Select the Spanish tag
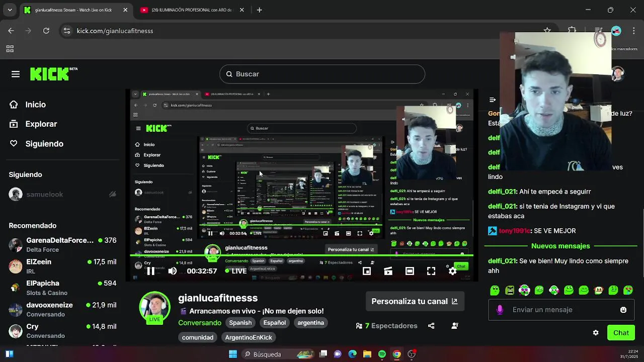 point(240,323)
